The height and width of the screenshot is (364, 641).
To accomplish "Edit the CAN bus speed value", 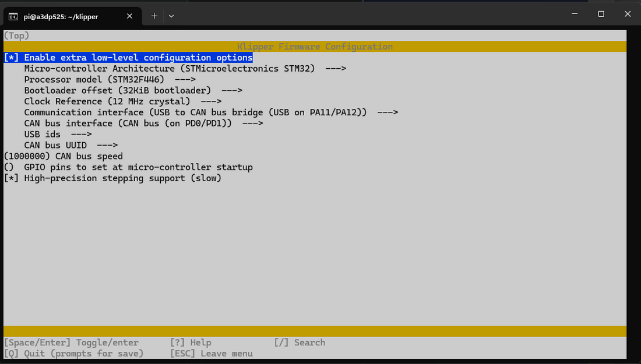I will [x=63, y=156].
